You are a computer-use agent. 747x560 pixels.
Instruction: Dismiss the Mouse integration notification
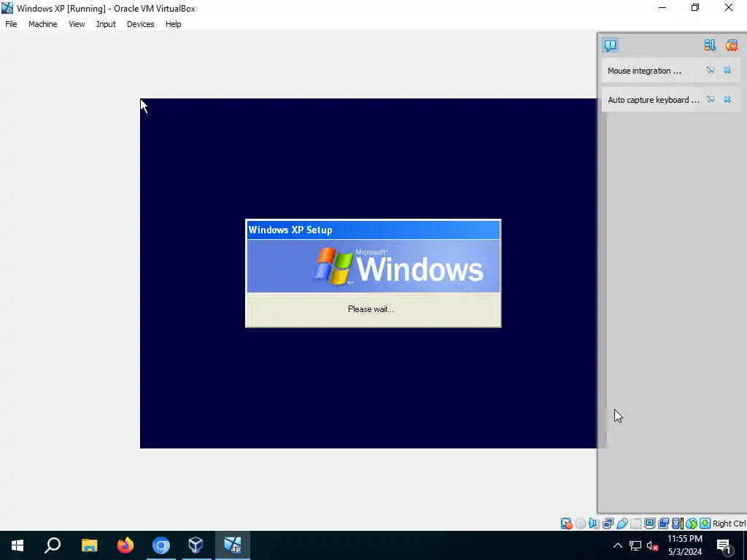727,71
